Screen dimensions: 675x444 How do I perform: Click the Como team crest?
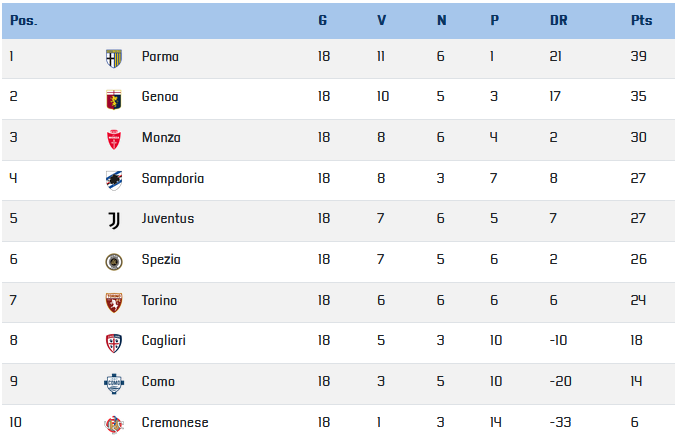coord(114,384)
